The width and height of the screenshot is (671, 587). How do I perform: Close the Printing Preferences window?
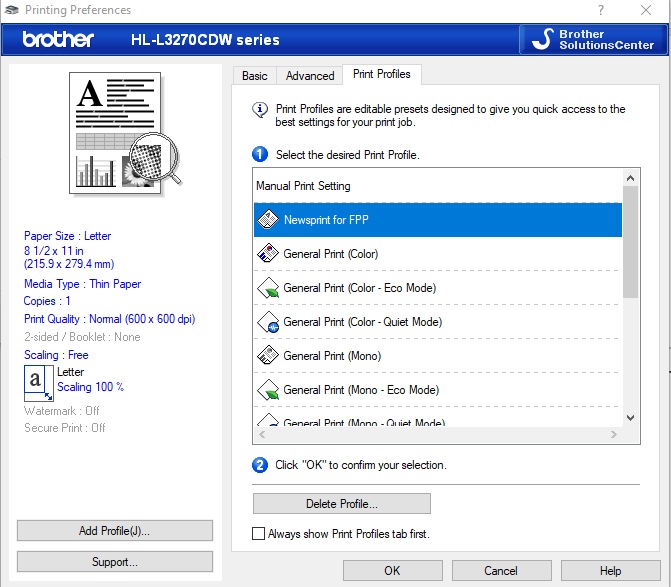point(646,10)
